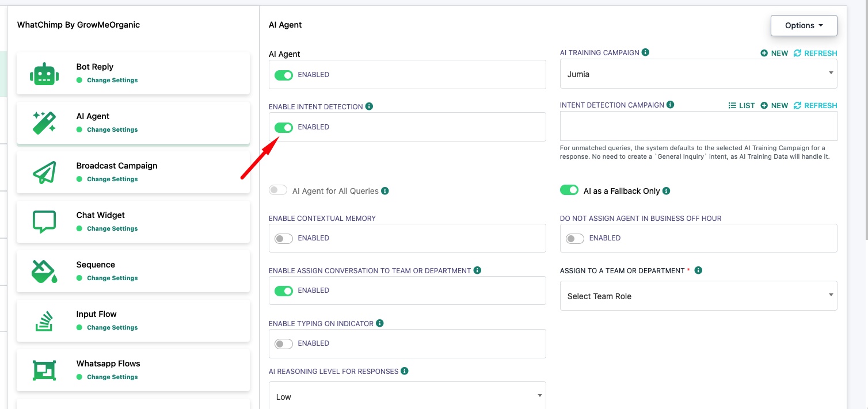
Task: Click Change Settings under Bot Reply
Action: click(x=112, y=80)
